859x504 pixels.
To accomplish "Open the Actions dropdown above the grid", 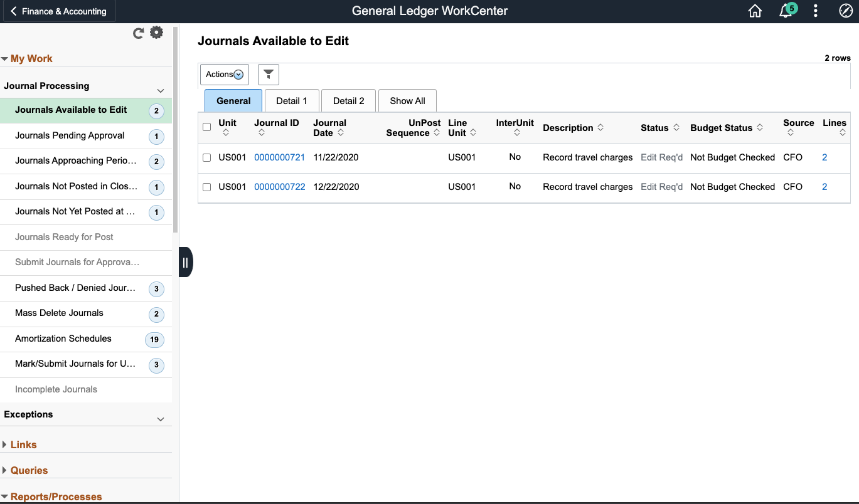I will pos(223,74).
